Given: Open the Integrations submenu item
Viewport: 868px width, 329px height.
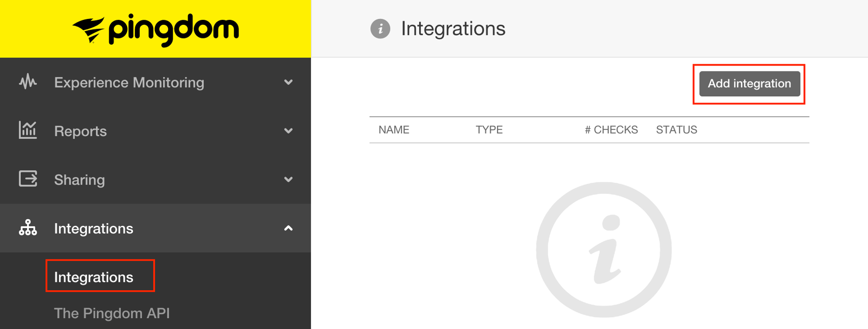Looking at the screenshot, I should click(94, 277).
